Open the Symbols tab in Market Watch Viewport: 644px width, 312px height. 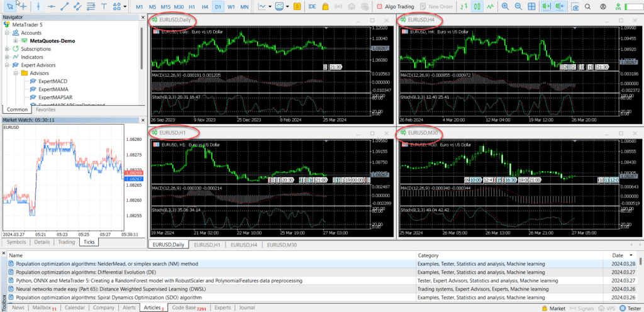click(16, 242)
